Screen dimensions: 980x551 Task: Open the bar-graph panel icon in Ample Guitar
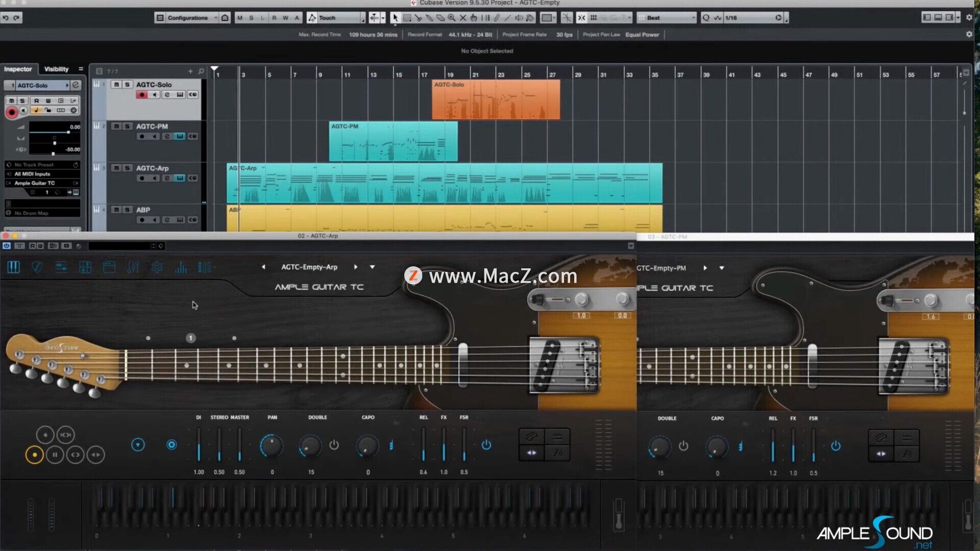pos(181,267)
